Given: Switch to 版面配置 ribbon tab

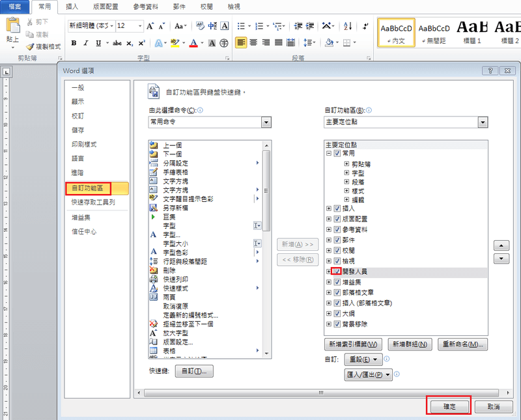Looking at the screenshot, I should pyautogui.click(x=106, y=7).
